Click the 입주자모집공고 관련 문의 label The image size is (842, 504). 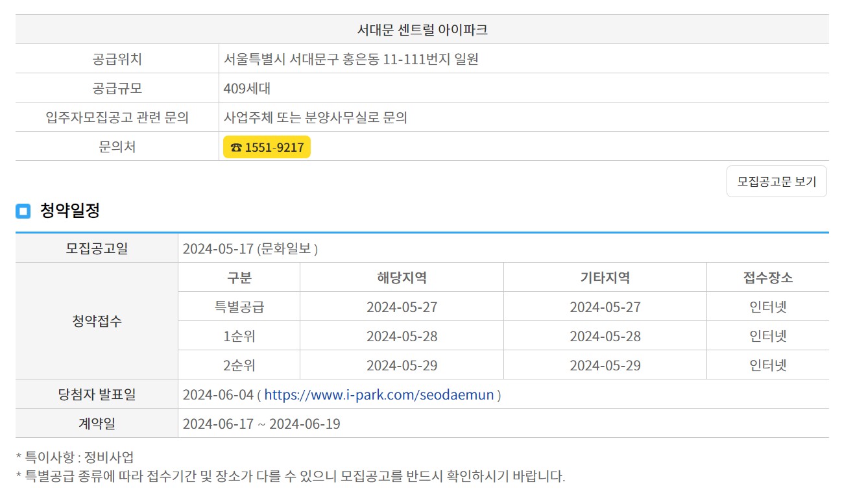pyautogui.click(x=117, y=117)
